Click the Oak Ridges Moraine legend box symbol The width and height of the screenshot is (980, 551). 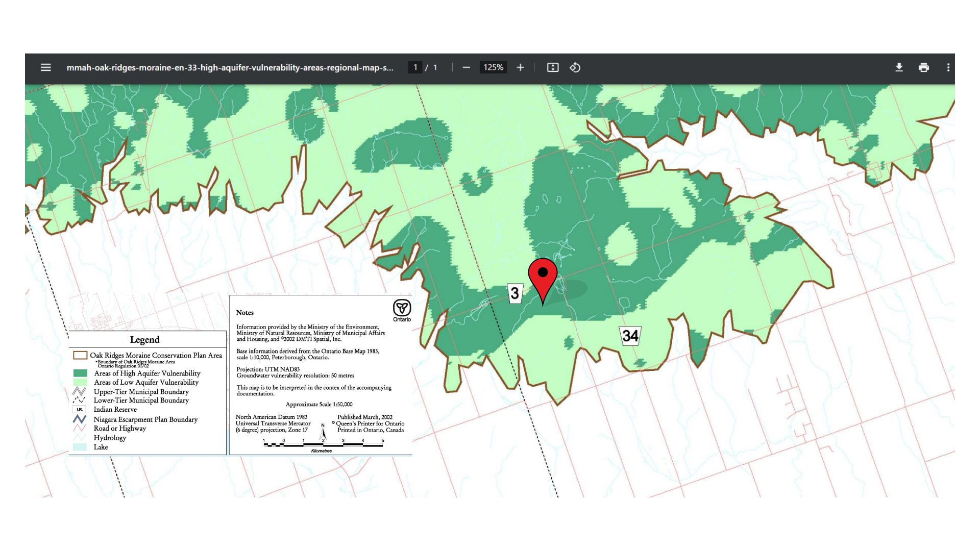coord(80,355)
